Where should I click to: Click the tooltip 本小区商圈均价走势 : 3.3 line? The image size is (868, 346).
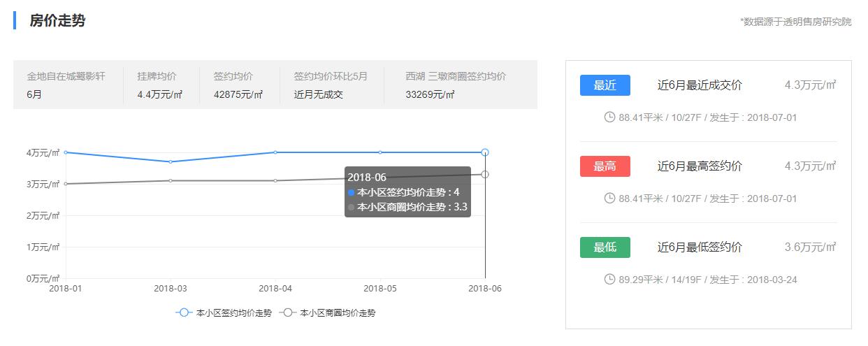407,207
